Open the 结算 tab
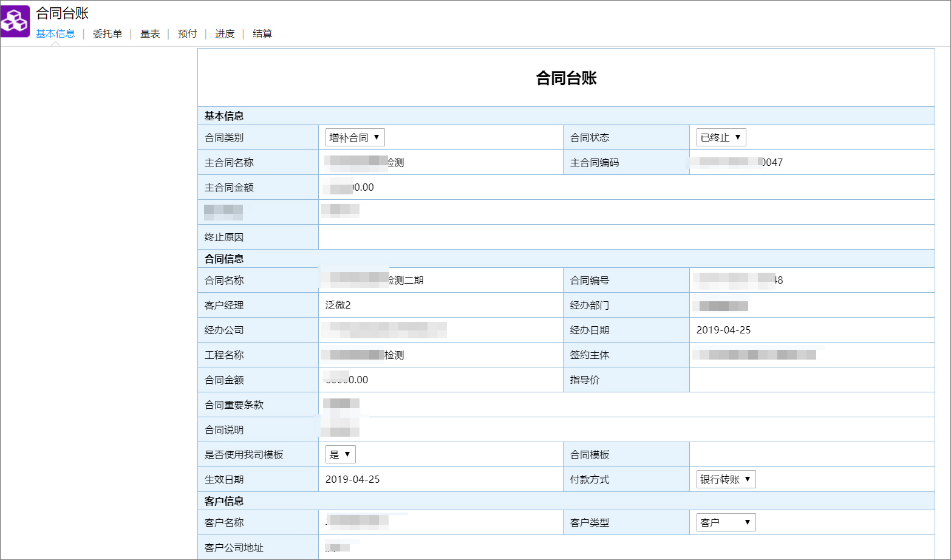Screen dimensions: 951x560 tap(262, 34)
